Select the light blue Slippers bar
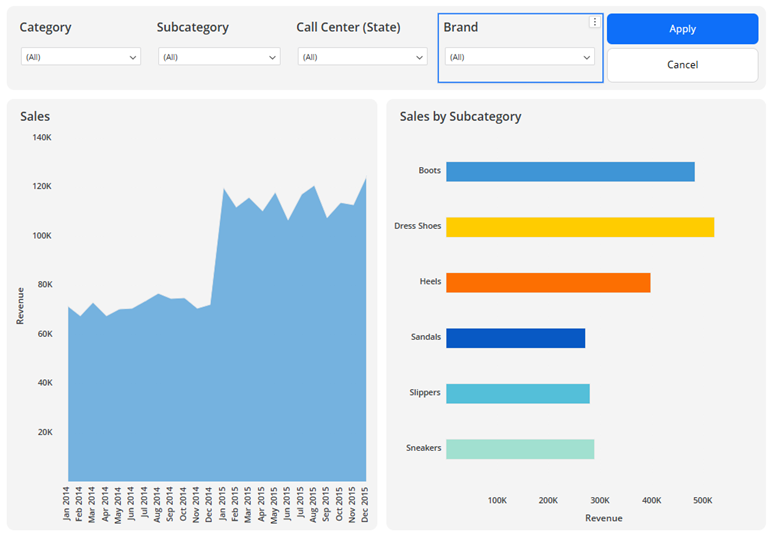Image resolution: width=772 pixels, height=537 pixels. 517,393
